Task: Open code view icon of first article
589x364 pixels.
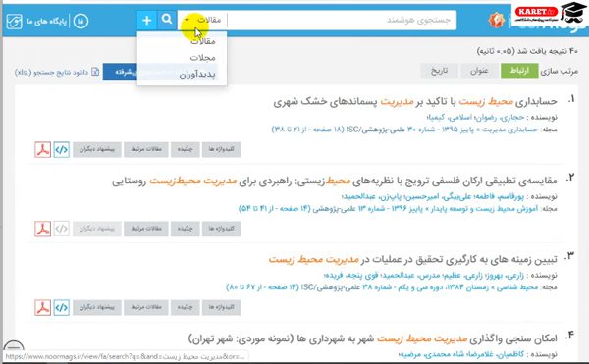Action: point(61,149)
